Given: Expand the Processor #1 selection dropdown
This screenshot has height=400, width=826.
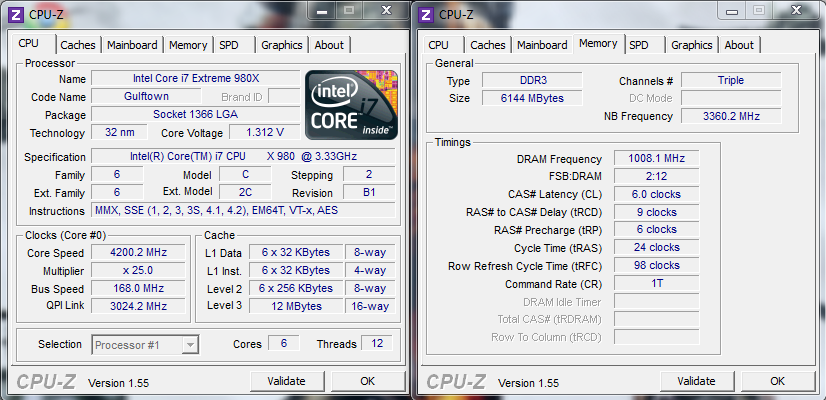Looking at the screenshot, I should (190, 345).
